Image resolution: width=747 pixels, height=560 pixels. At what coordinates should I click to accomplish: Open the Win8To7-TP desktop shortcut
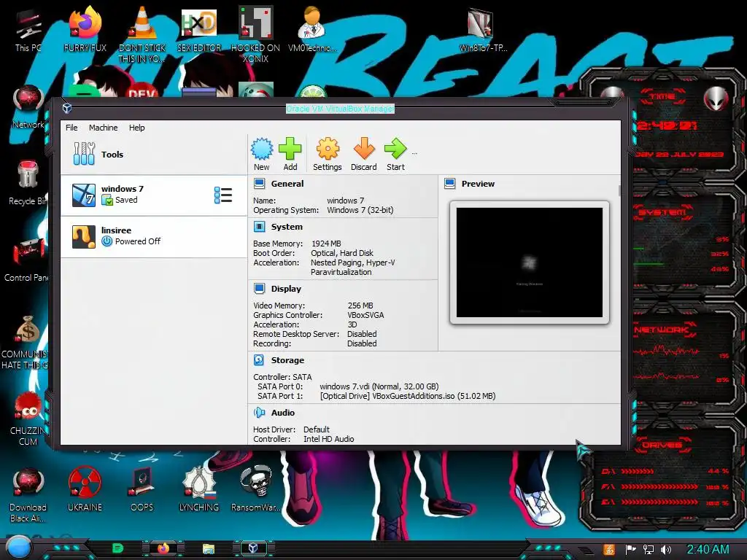click(x=483, y=31)
